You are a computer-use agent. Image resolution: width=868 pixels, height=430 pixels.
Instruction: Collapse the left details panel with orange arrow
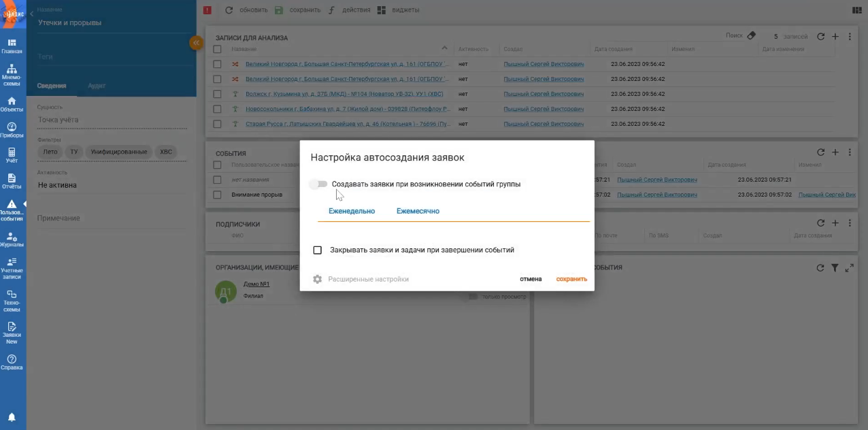coord(196,43)
